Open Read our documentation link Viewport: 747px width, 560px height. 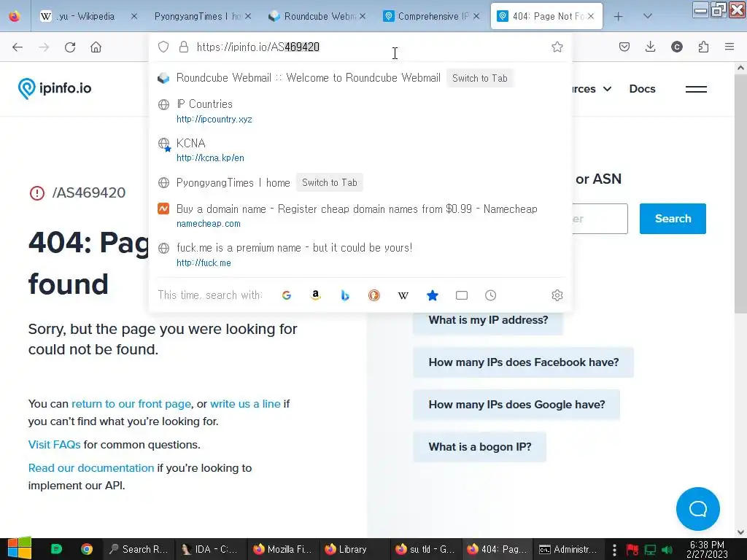tap(91, 468)
